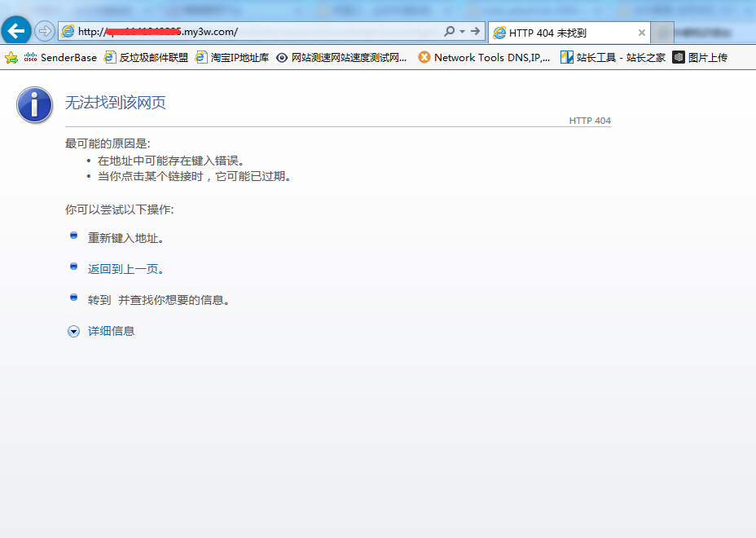
Task: Click the favorites star add icon
Action: (11, 58)
